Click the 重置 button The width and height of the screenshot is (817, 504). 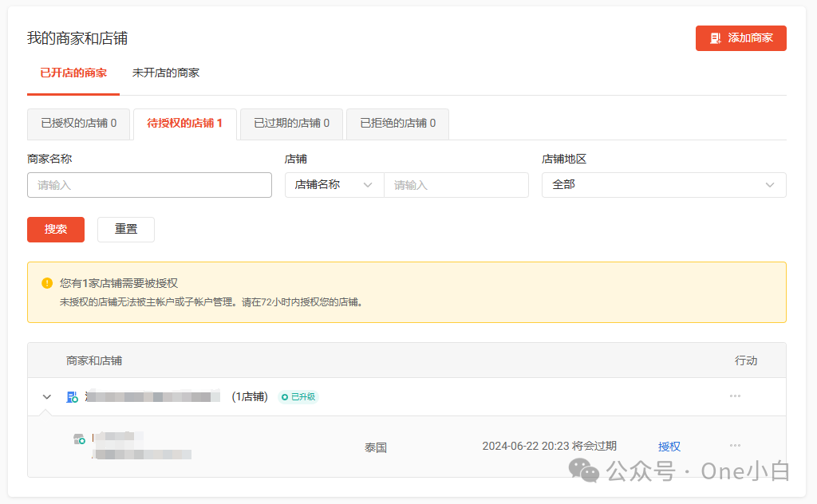pos(125,229)
